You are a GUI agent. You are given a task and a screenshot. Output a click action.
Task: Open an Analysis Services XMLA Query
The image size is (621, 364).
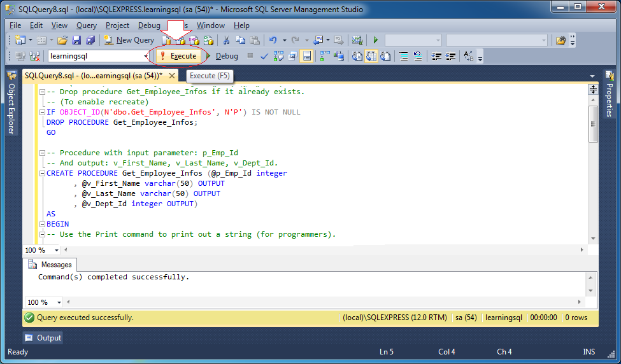tap(208, 40)
